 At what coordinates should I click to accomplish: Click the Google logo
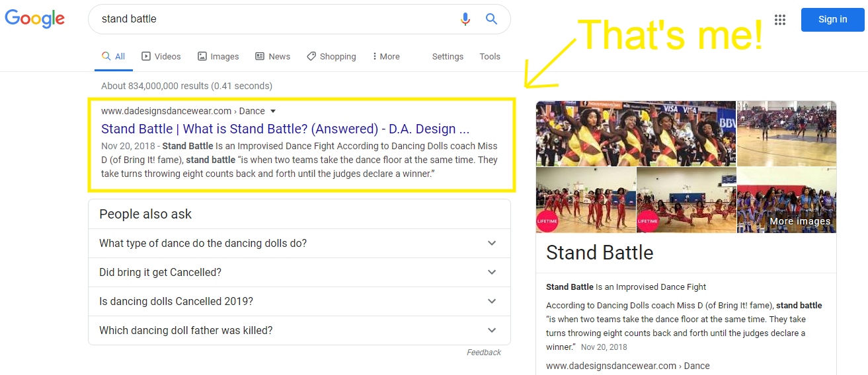click(35, 18)
